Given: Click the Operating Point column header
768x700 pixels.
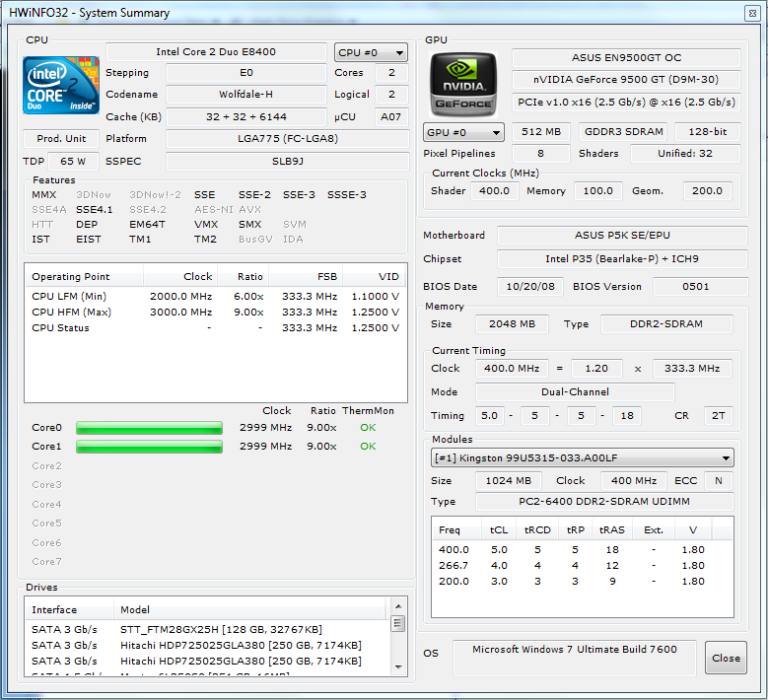Looking at the screenshot, I should [84, 277].
